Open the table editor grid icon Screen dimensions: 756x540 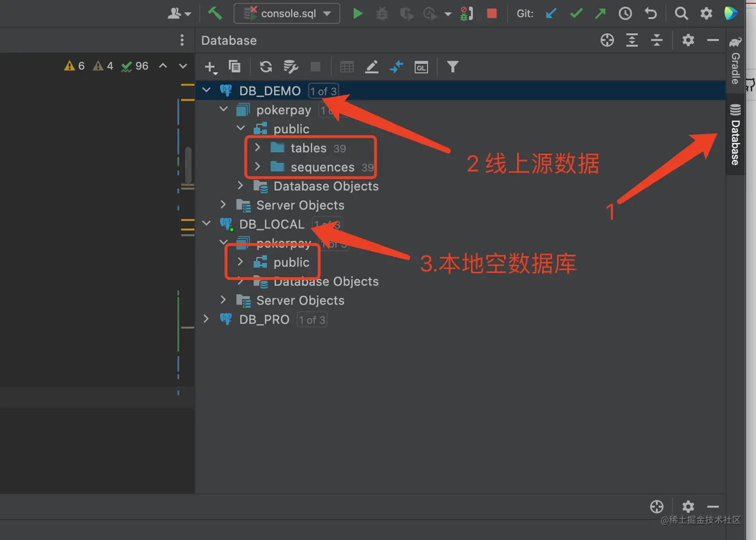tap(347, 67)
